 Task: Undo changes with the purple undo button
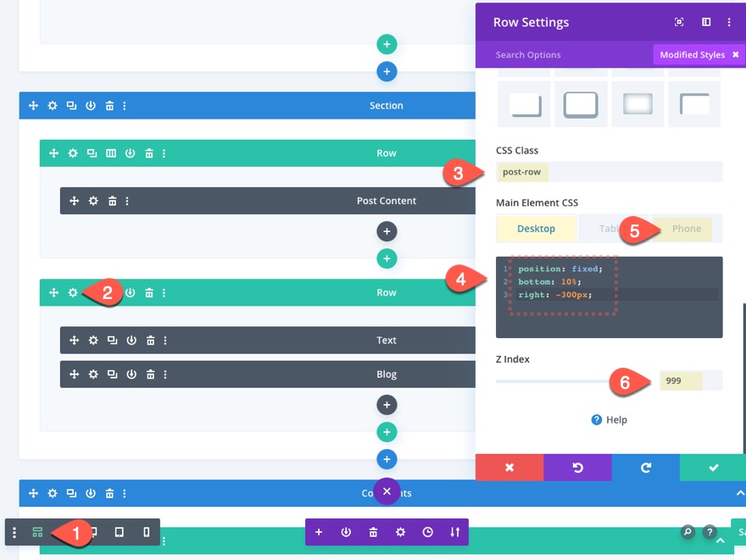[577, 468]
